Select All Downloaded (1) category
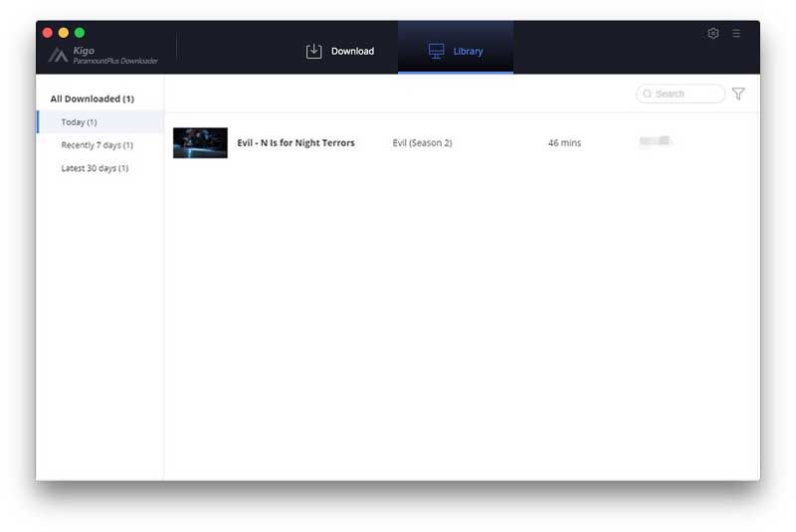 coord(92,98)
